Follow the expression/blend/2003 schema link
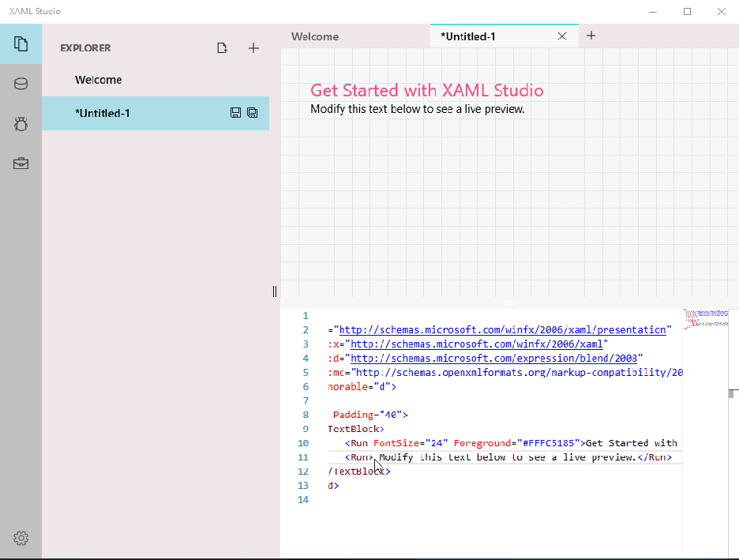Screen dimensions: 739x560 (496, 358)
